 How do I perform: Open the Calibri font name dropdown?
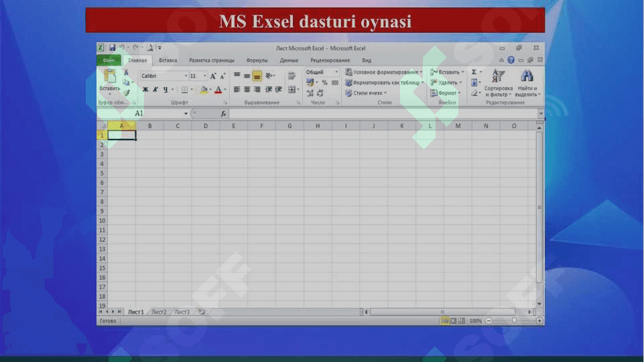[186, 76]
